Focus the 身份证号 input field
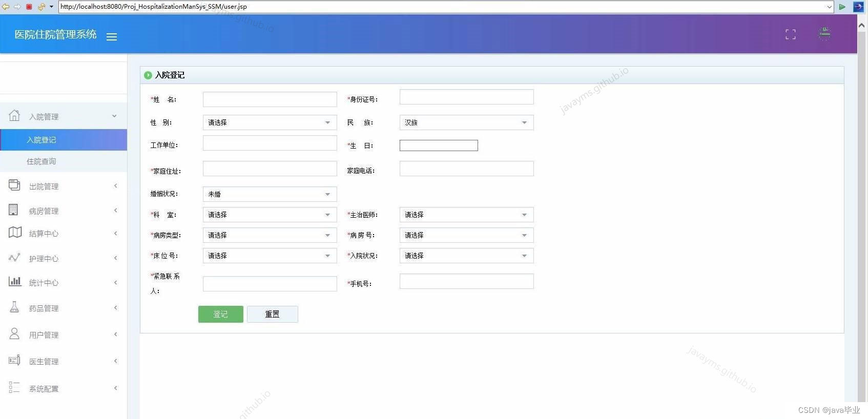This screenshot has width=868, height=419. point(466,97)
